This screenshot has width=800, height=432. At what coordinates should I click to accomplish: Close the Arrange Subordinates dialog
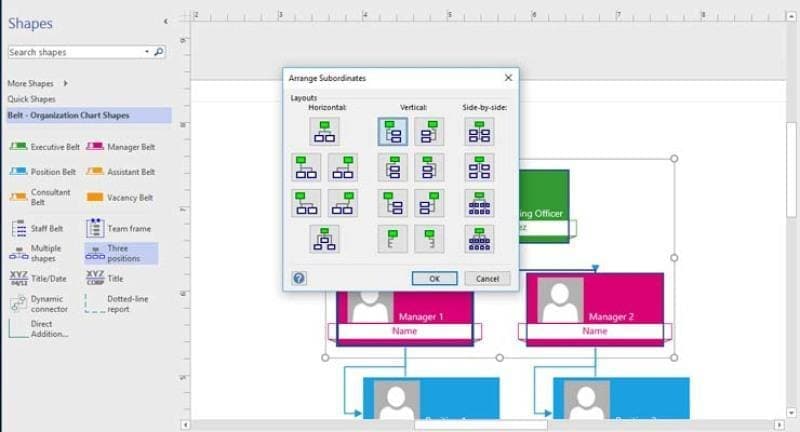(508, 78)
